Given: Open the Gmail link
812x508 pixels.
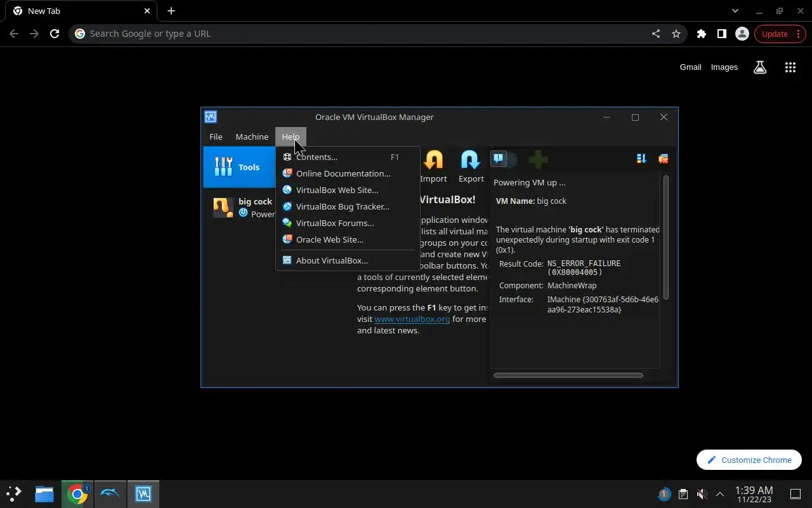Looking at the screenshot, I should (x=690, y=67).
